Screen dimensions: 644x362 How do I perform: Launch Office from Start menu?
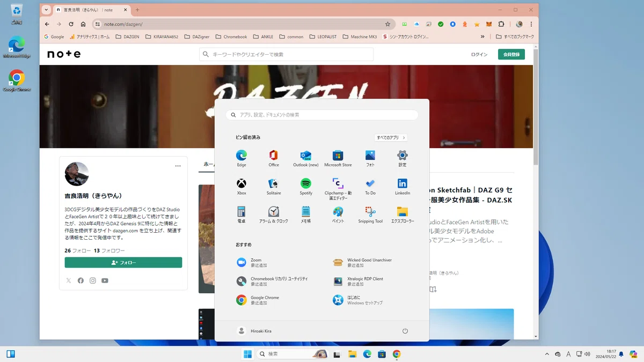pos(274,158)
